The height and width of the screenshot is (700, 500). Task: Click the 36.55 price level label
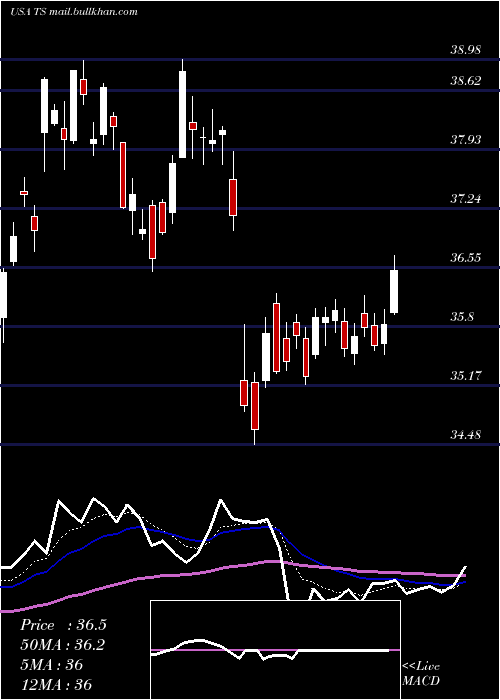click(x=466, y=258)
